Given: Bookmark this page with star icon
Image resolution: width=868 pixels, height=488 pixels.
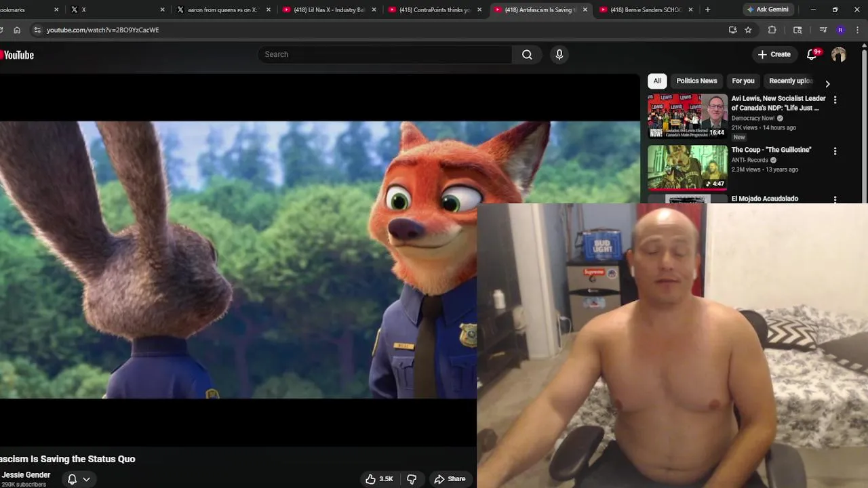Looking at the screenshot, I should coord(748,30).
